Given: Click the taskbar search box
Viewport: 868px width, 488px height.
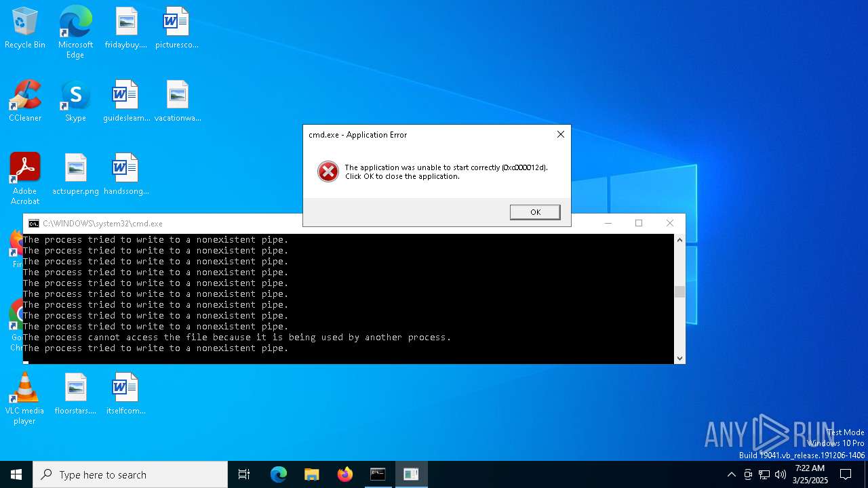Looking at the screenshot, I should [x=130, y=474].
